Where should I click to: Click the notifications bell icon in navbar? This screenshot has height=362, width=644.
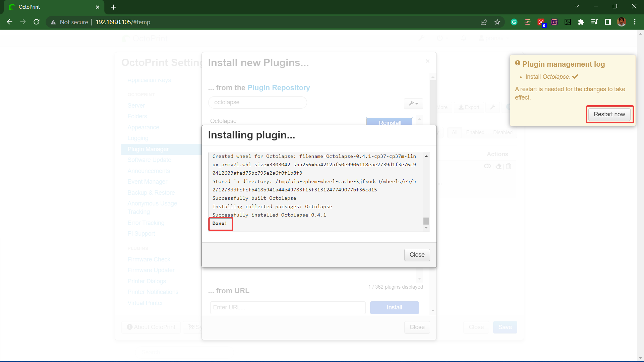click(x=464, y=38)
